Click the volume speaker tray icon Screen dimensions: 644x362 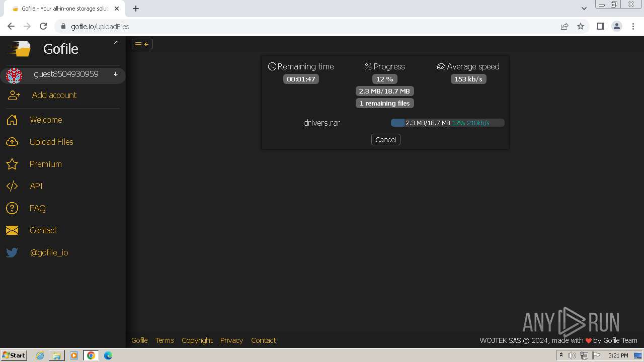pyautogui.click(x=572, y=355)
